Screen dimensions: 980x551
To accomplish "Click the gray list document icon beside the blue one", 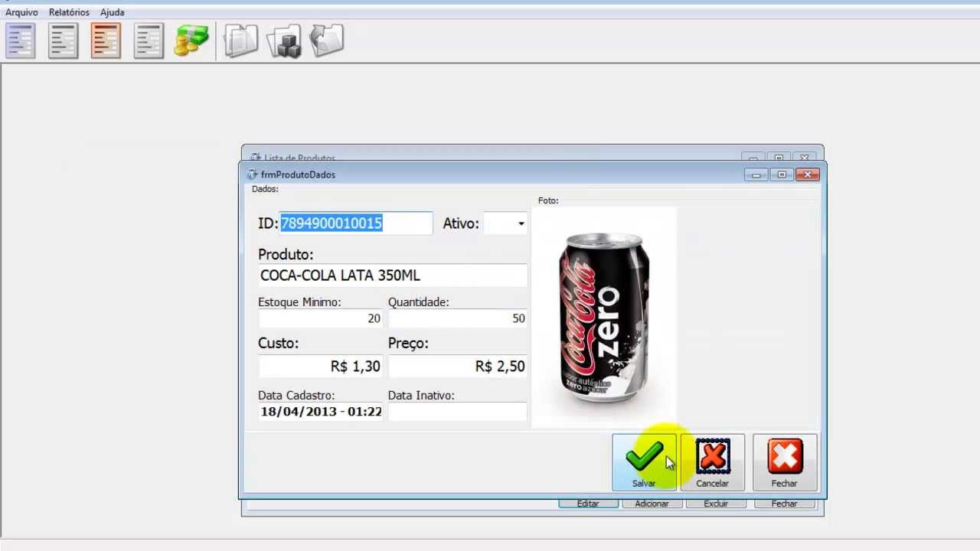I will click(64, 40).
